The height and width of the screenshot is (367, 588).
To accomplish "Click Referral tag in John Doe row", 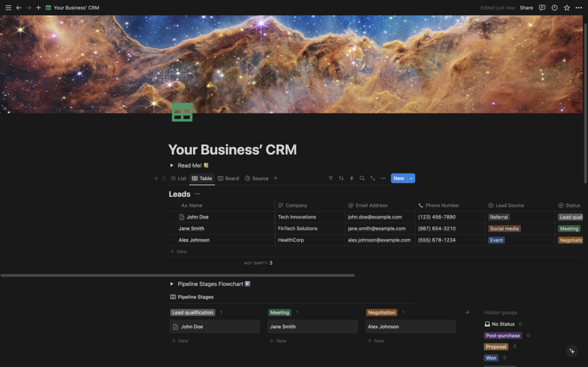I will [x=498, y=217].
